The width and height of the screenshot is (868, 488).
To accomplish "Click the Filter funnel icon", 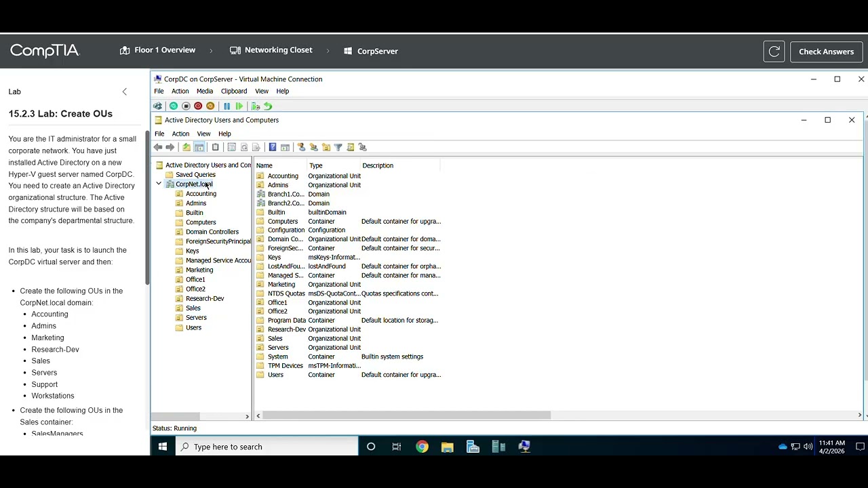I will click(338, 147).
